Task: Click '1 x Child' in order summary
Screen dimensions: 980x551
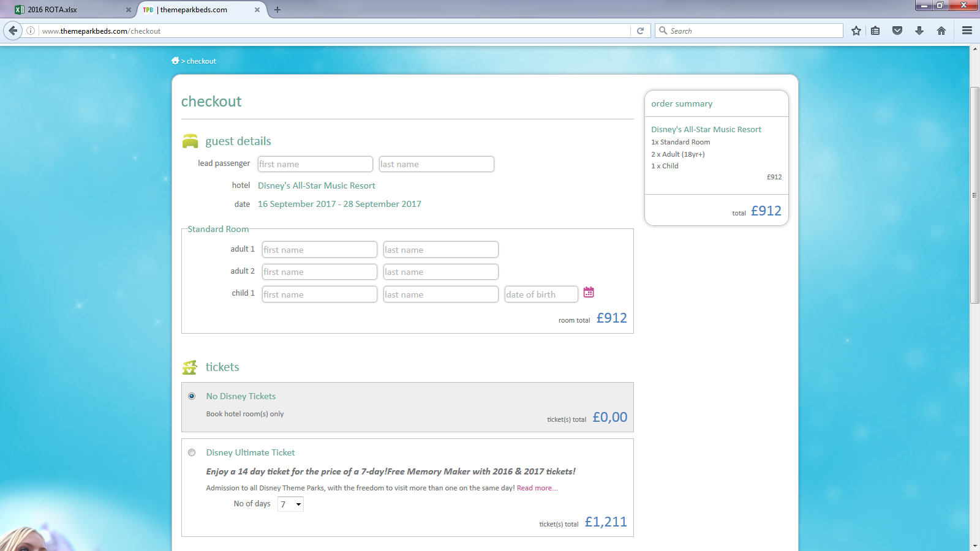Action: point(665,166)
